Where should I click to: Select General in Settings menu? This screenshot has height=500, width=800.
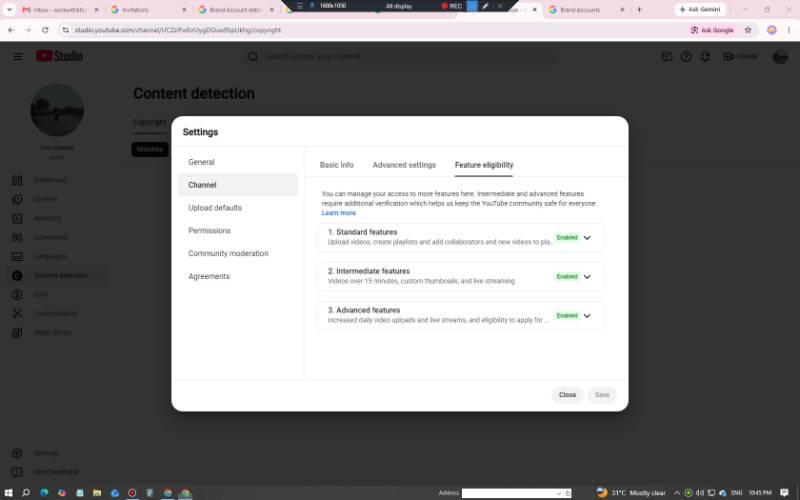[x=238, y=162]
